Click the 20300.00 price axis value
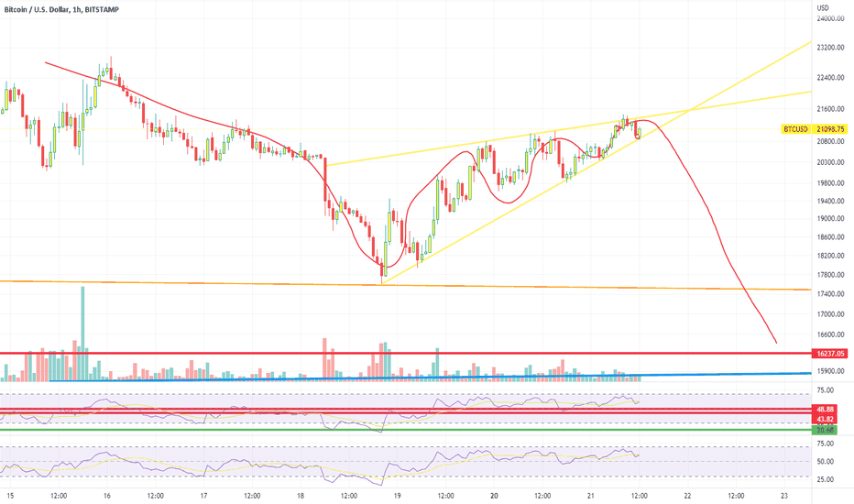 tap(830, 162)
